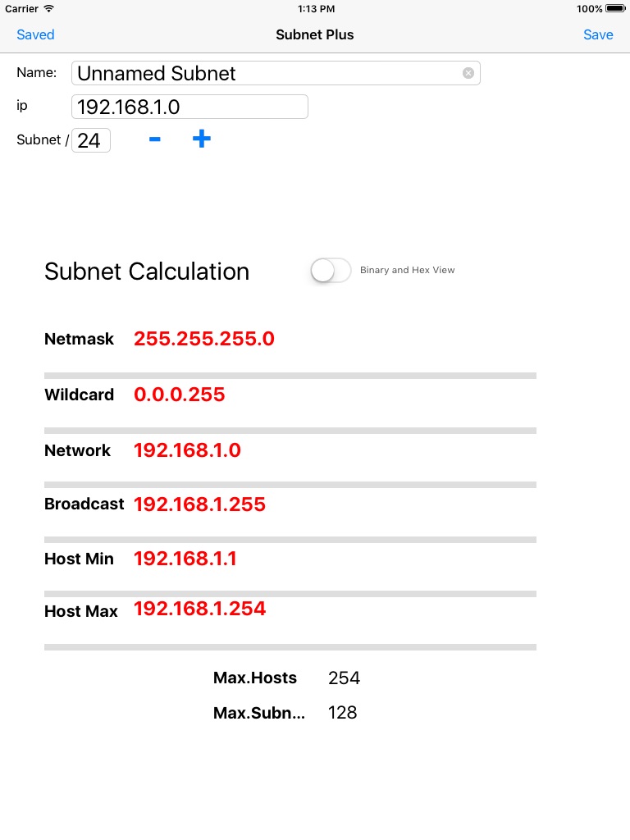Toggle the switch next to Binary and Hex View

330,269
